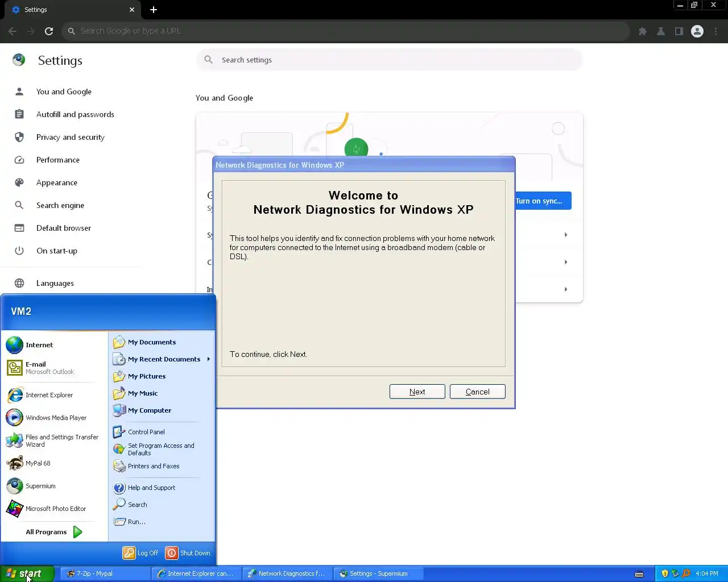Open Printers and Faxes

[x=162, y=466]
